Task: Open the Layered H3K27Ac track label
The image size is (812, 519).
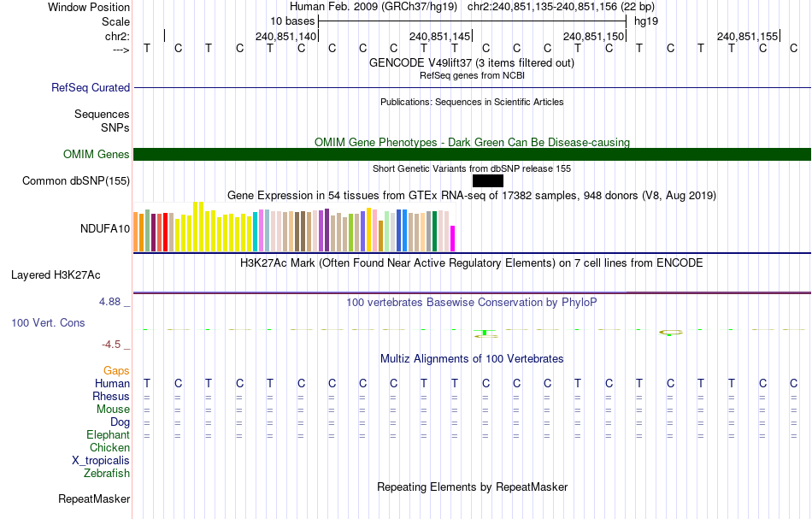Action: (56, 275)
